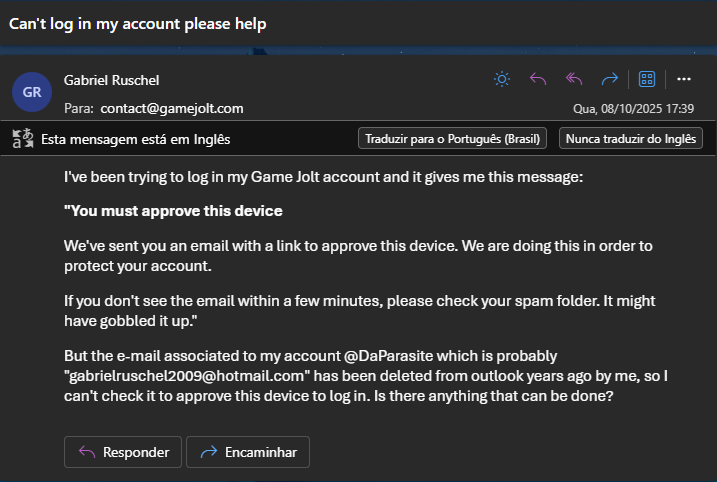Open the apps grid icon
The image size is (717, 482).
tap(647, 80)
